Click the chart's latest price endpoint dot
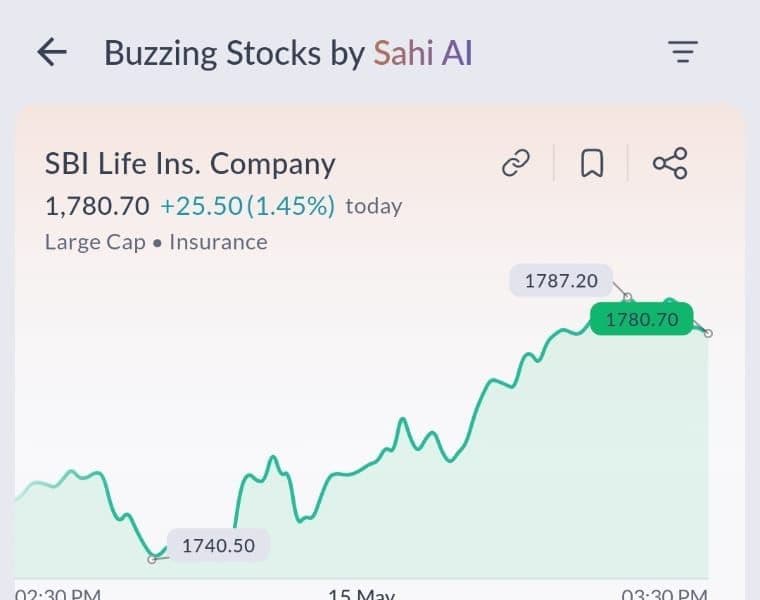760x600 pixels. (709, 333)
